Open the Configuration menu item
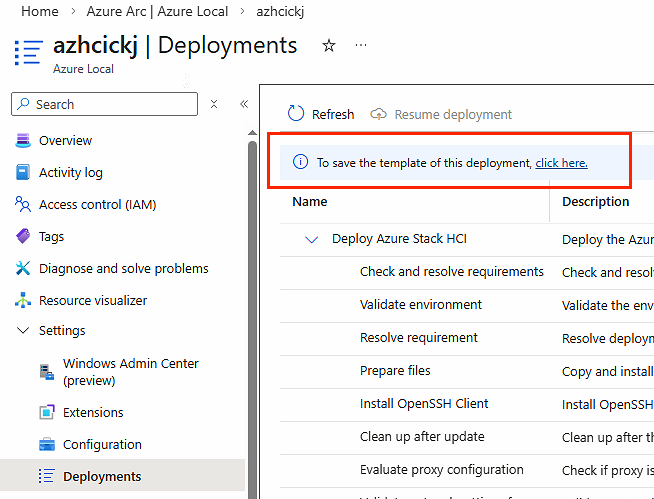 [x=102, y=445]
